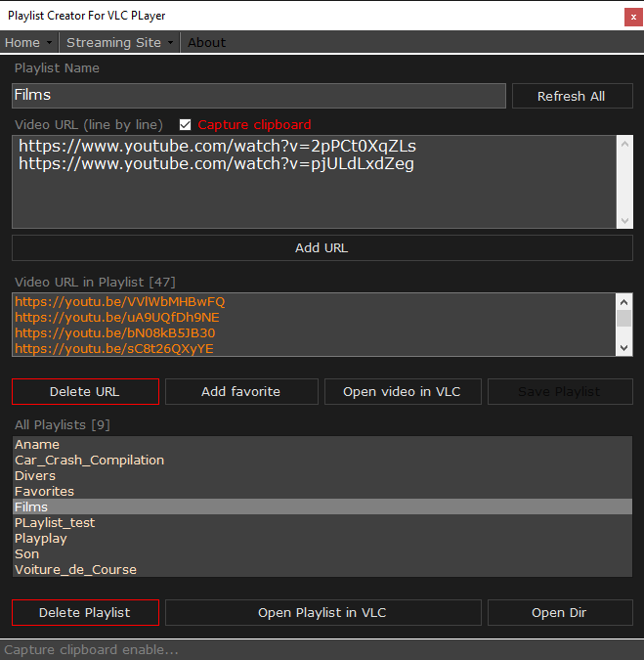Select the Films playlist row
This screenshot has width=644, height=660.
pos(322,506)
